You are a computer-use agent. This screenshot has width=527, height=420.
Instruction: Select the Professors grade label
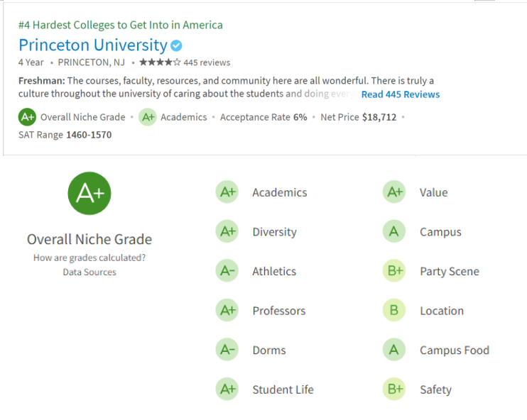pyautogui.click(x=278, y=311)
